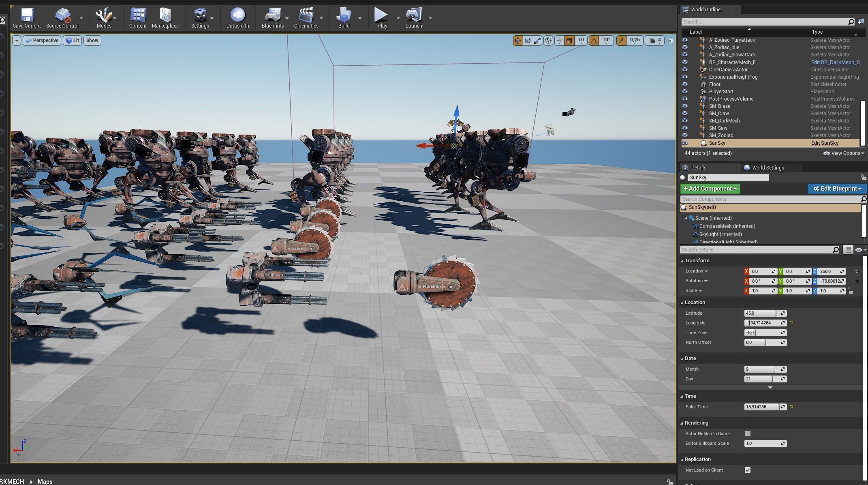Click the Build toolbar icon

point(343,18)
